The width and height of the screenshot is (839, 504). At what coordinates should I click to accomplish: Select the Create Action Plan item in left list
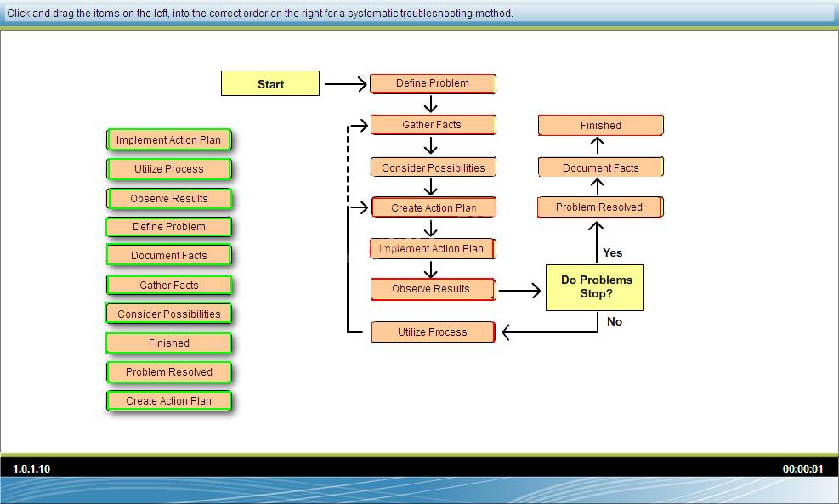(169, 401)
